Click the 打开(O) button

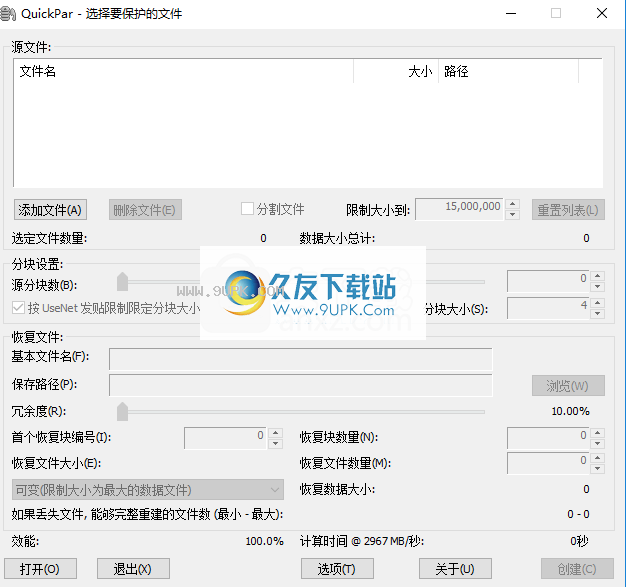40,569
